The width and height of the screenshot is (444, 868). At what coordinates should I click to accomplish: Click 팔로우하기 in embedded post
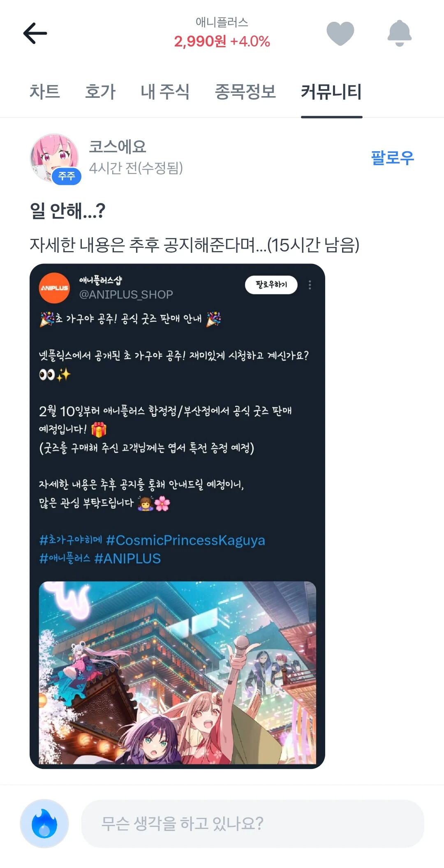coord(271,285)
